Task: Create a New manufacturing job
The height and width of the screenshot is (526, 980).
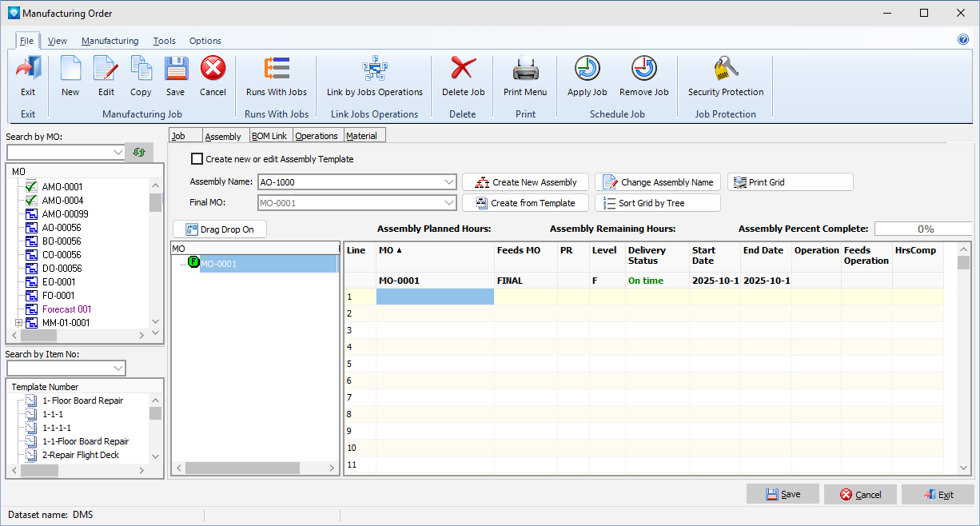Action: [x=70, y=69]
